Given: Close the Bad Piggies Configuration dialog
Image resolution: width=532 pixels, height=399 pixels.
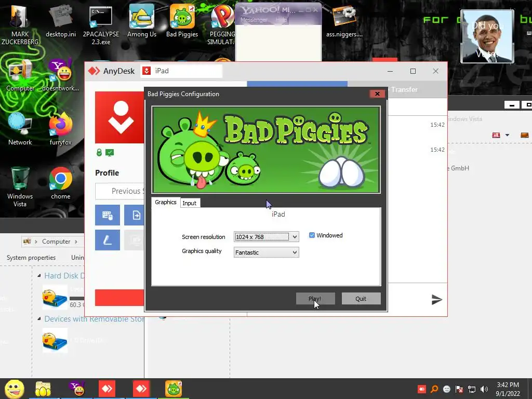Looking at the screenshot, I should (377, 94).
